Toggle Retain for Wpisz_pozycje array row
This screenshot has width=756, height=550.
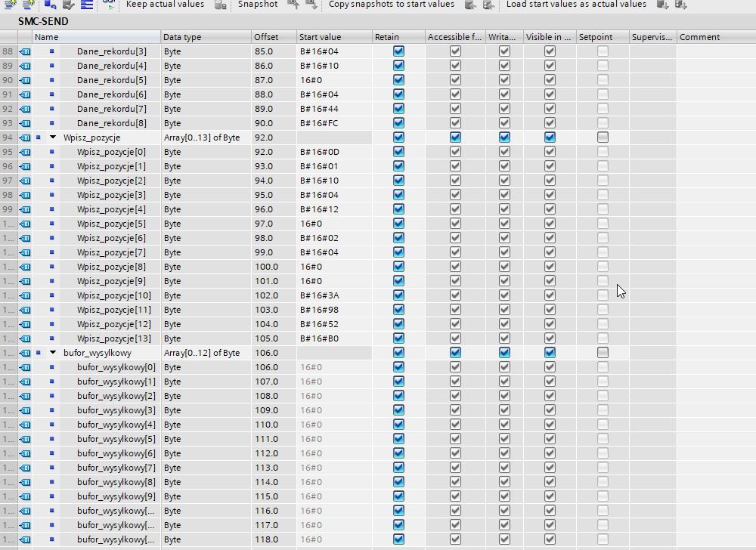398,137
